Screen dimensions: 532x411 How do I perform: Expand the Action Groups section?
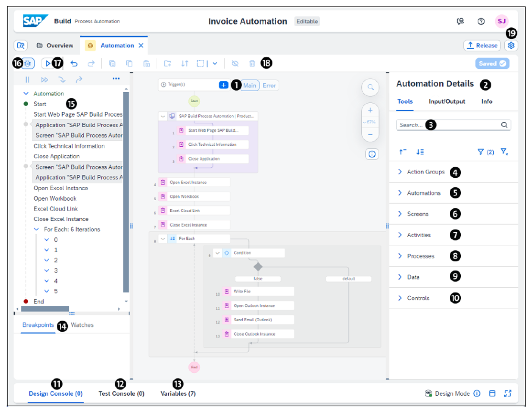[x=400, y=172]
